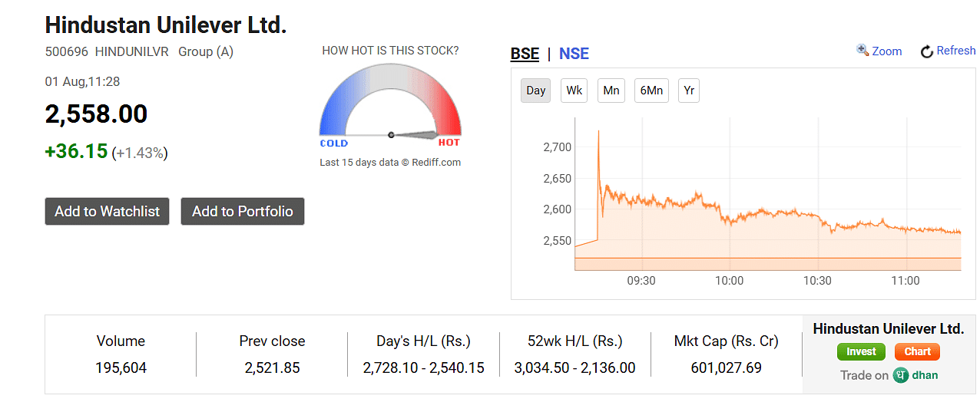
Task: Select the Day chart range
Action: tap(536, 91)
